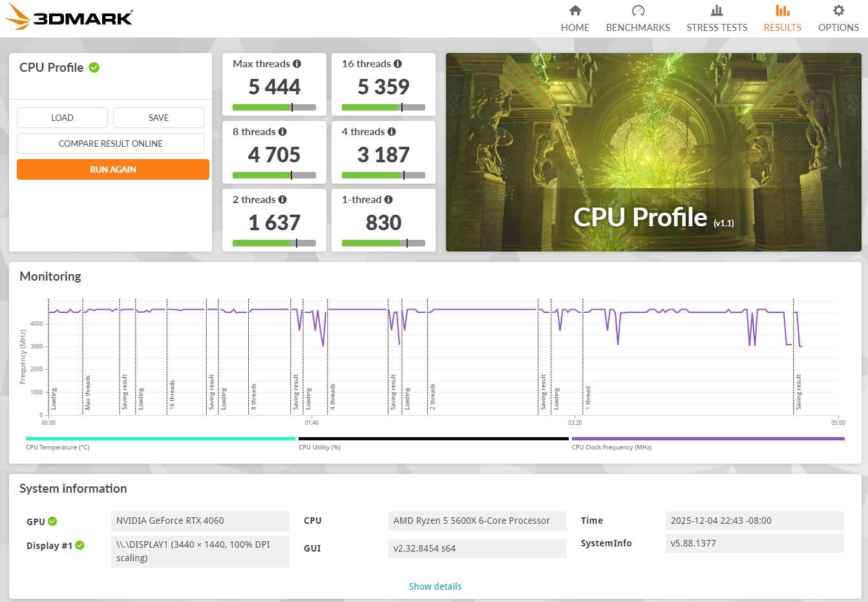Click the Max threads info icon
Screen dimensions: 868x602
(x=298, y=63)
